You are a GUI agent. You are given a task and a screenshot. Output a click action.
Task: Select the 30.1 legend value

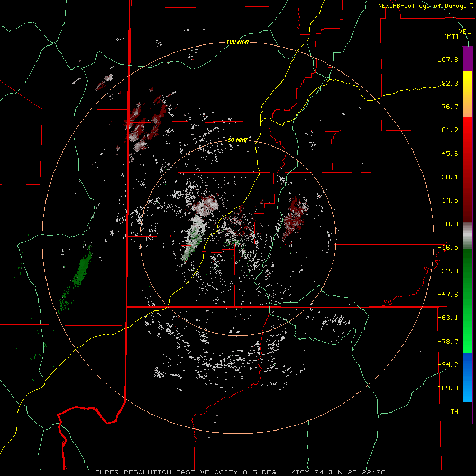tap(450, 177)
